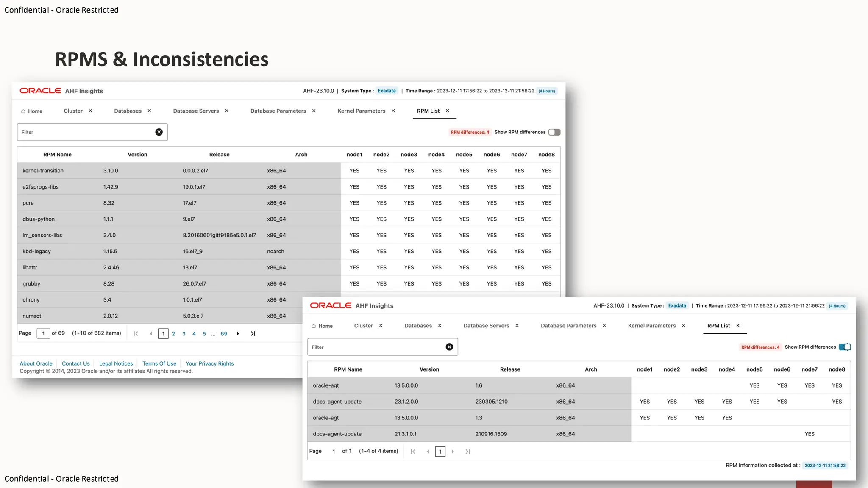868x488 pixels.
Task: Click Oracle logo in back window header
Action: click(x=40, y=91)
